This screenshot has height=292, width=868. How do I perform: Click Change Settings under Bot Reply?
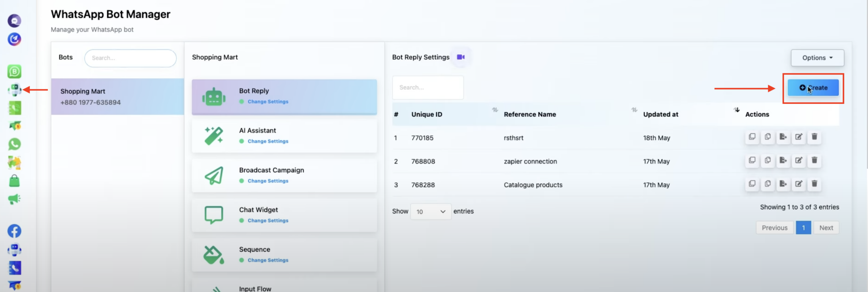[x=268, y=102]
